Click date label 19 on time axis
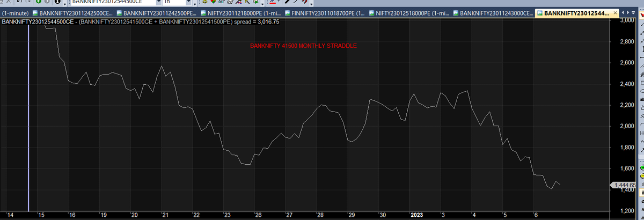Image resolution: width=644 pixels, height=220 pixels. (103, 215)
